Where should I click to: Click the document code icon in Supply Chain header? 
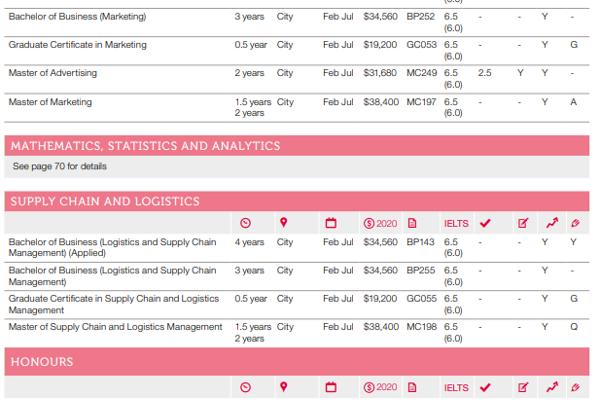pos(412,223)
